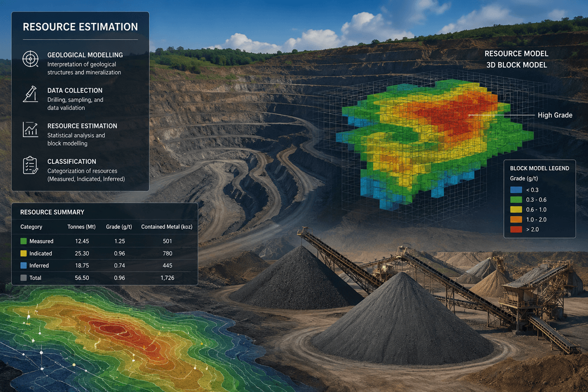Click the "BLOCK MODEL LEGEND" title

(x=539, y=168)
